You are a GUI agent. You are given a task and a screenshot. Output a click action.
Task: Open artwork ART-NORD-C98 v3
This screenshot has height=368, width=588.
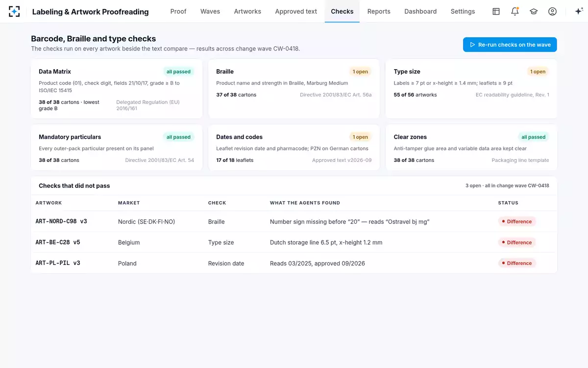click(x=61, y=221)
